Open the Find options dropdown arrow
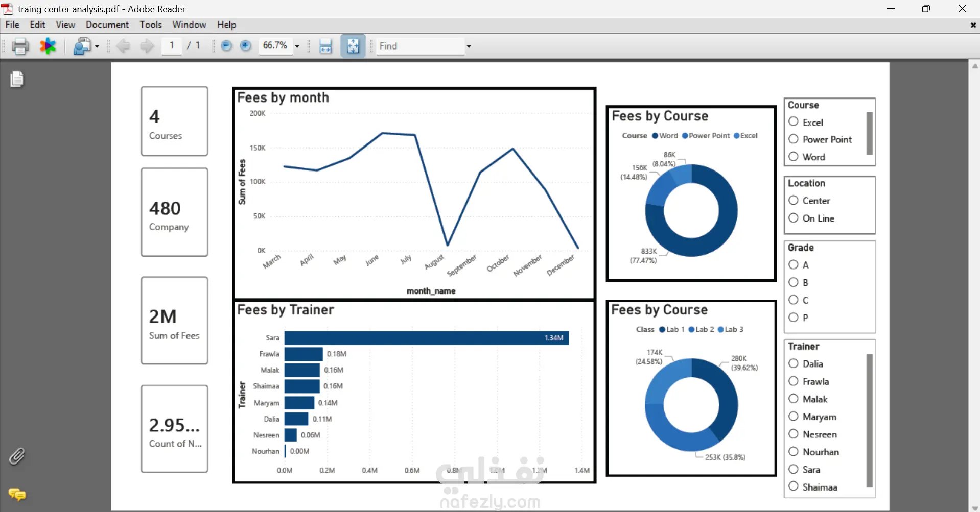 pos(469,46)
